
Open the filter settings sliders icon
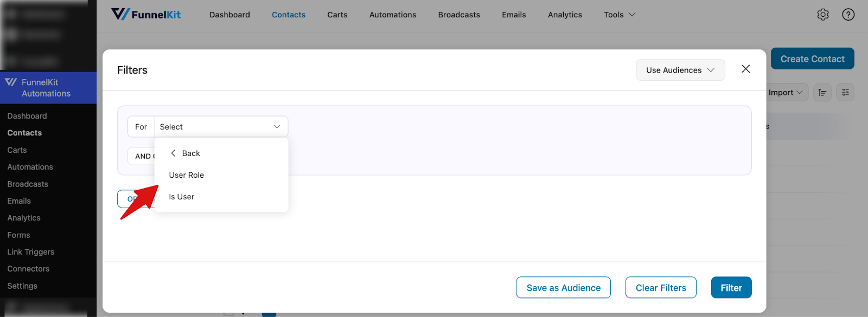coord(845,92)
